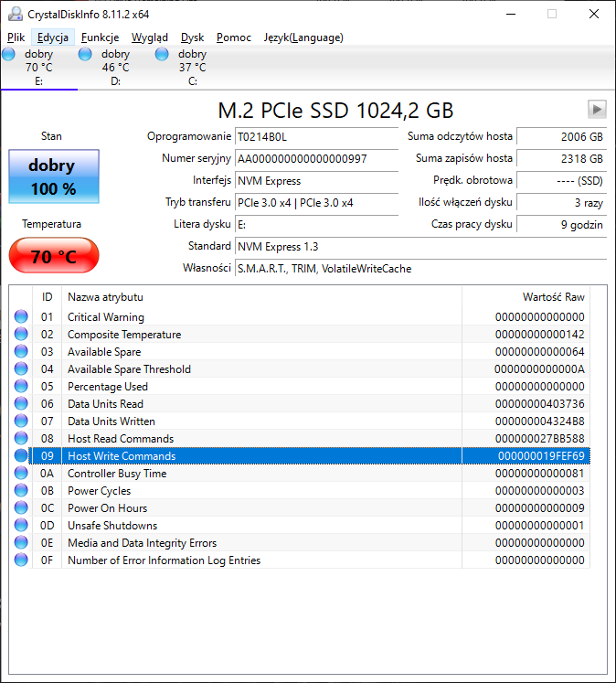
Task: Click Suma odczytów hosta value 2006 GB
Action: pos(561,137)
